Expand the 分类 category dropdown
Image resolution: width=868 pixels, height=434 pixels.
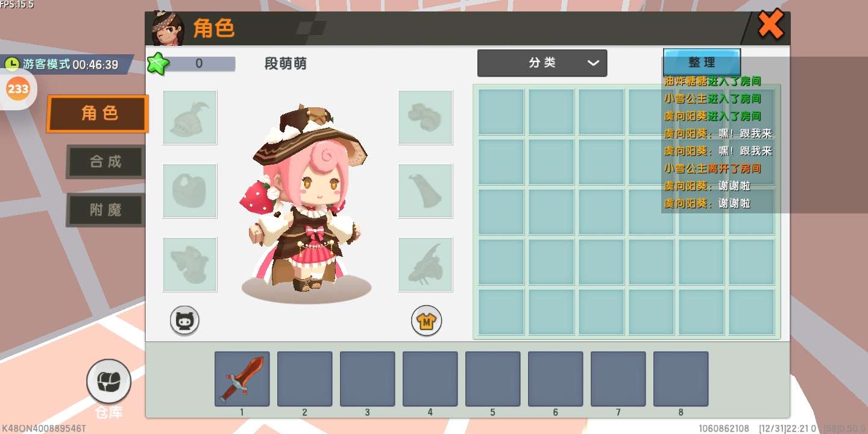click(x=542, y=63)
